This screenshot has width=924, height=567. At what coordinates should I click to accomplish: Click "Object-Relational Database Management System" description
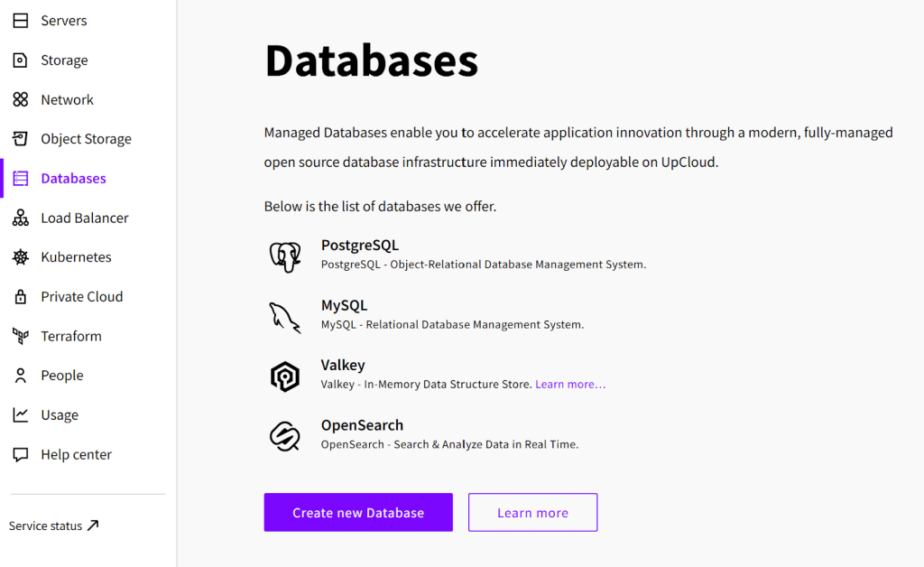(x=518, y=265)
